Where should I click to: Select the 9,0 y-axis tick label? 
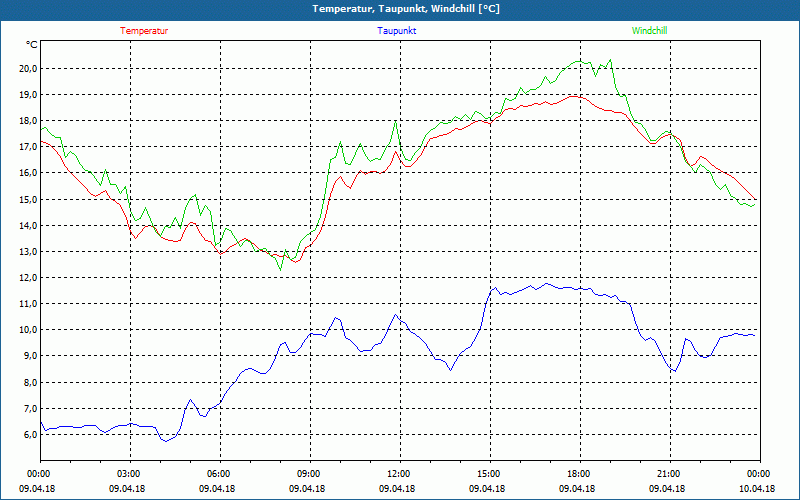[28, 356]
